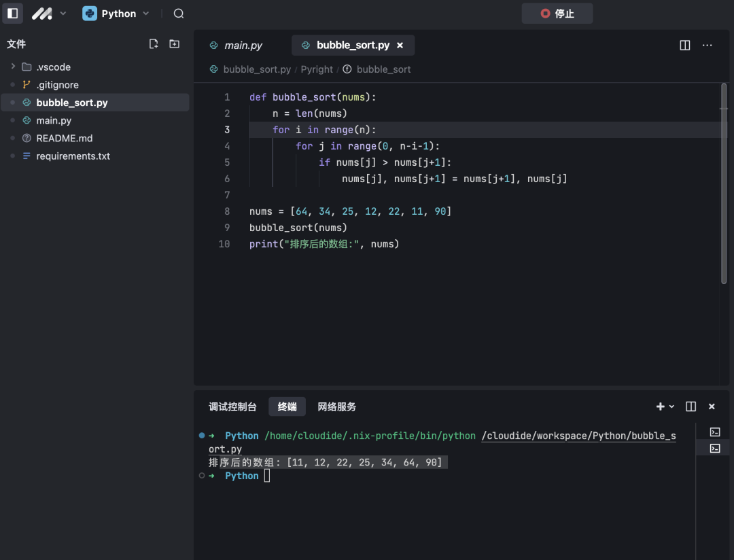Click the bubble_sort function breadcrumb
Image resolution: width=734 pixels, height=560 pixels.
(x=383, y=69)
